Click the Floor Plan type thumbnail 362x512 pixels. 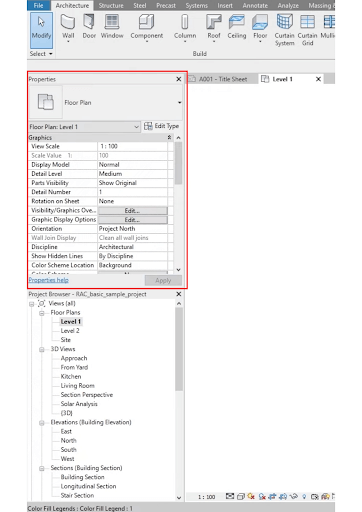click(46, 102)
